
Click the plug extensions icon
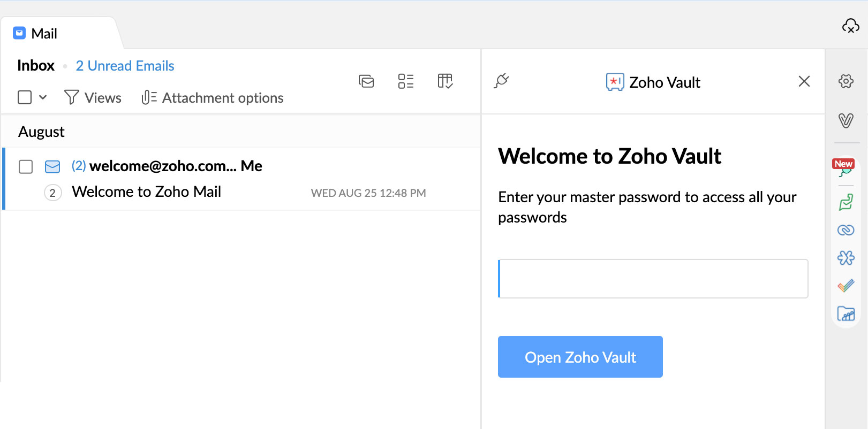click(501, 81)
